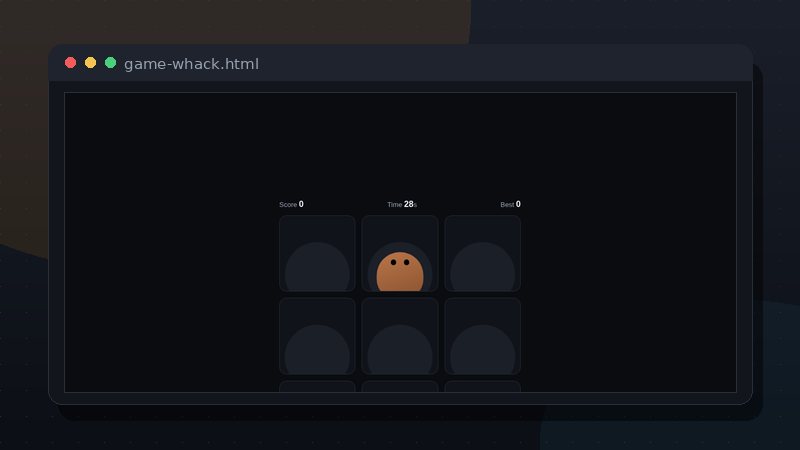Click the game-whack.html window title
Viewport: 800px width, 450px height.
tap(191, 64)
